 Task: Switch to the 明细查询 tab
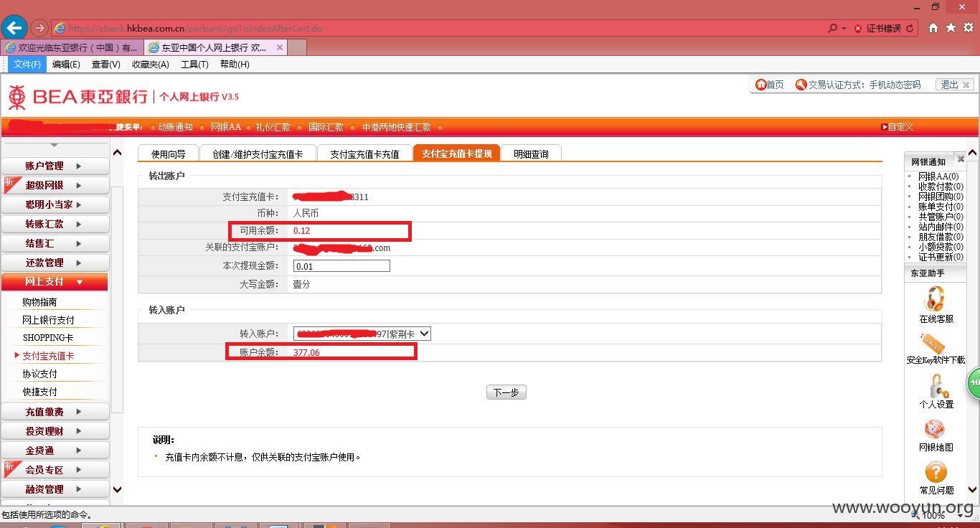(x=531, y=154)
